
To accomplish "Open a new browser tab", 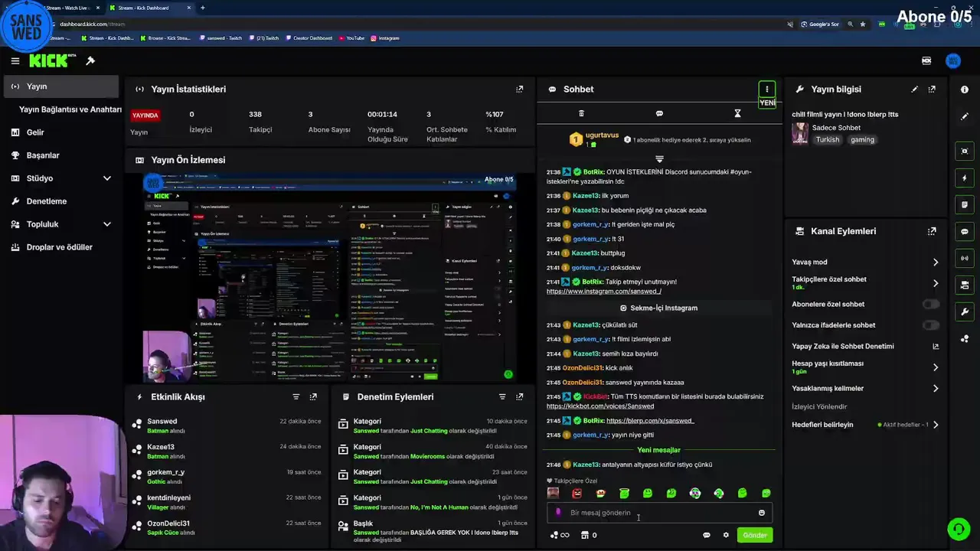I will click(202, 8).
